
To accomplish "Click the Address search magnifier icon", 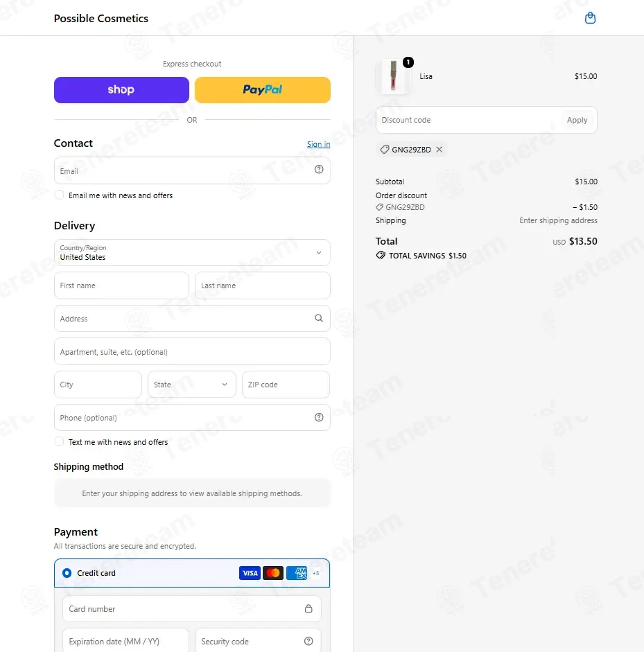I will pos(319,318).
